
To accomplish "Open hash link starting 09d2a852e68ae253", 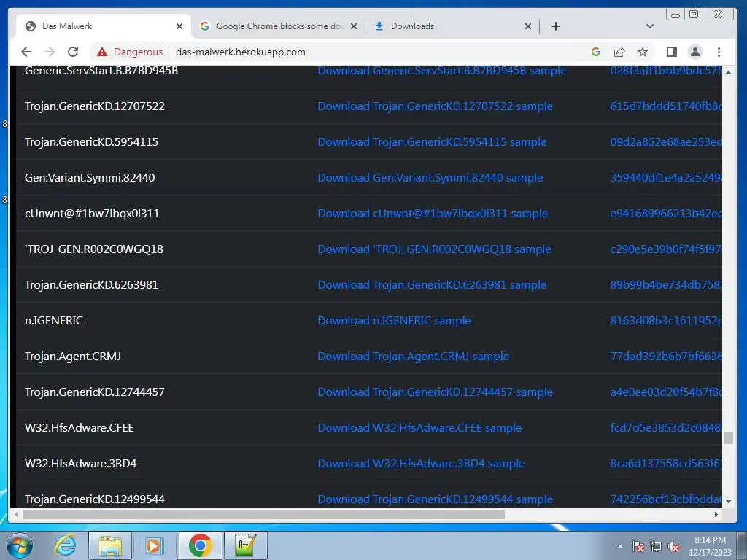I will pos(666,142).
